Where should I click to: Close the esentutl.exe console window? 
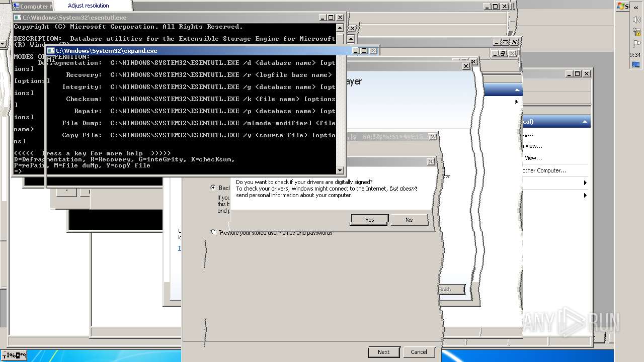point(340,18)
